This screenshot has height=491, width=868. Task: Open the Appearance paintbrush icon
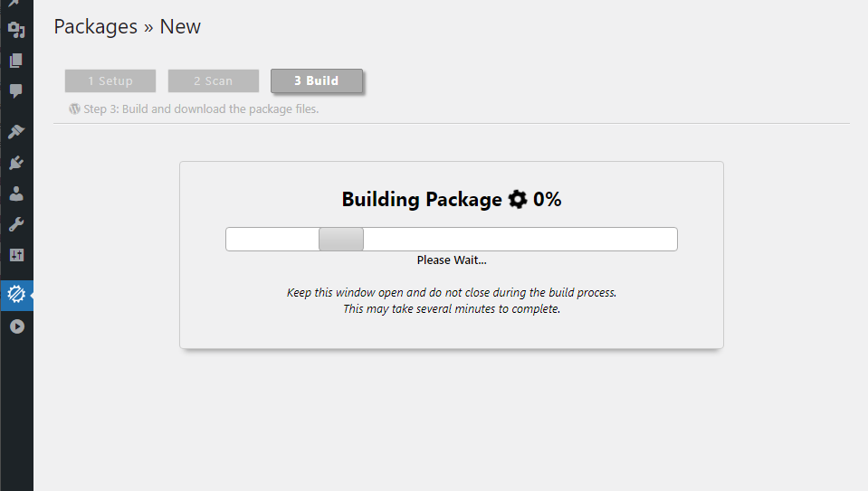16,132
